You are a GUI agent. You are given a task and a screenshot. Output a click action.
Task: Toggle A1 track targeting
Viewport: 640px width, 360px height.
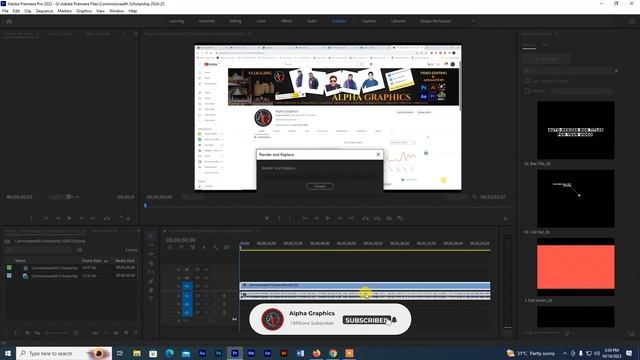pyautogui.click(x=187, y=296)
